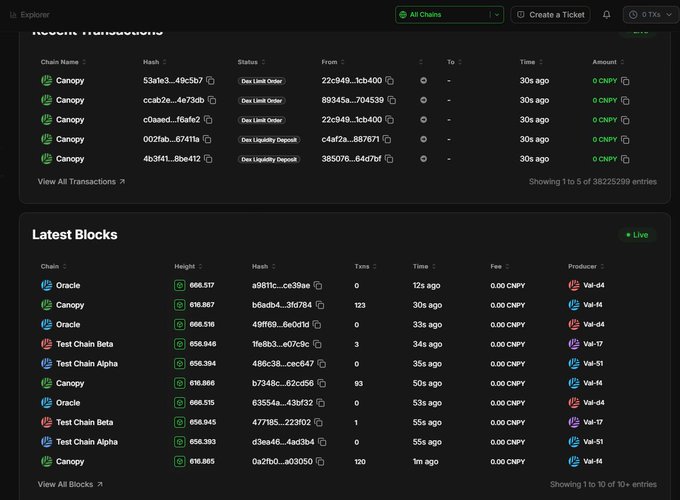Copy amount in 53a1e3...49c5b7 row
This screenshot has height=500, width=680.
point(625,81)
